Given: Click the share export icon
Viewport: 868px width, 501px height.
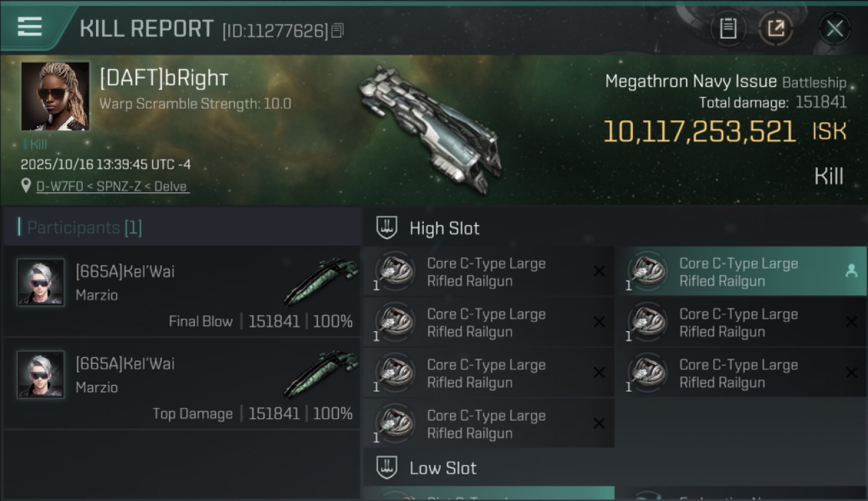Looking at the screenshot, I should [776, 29].
